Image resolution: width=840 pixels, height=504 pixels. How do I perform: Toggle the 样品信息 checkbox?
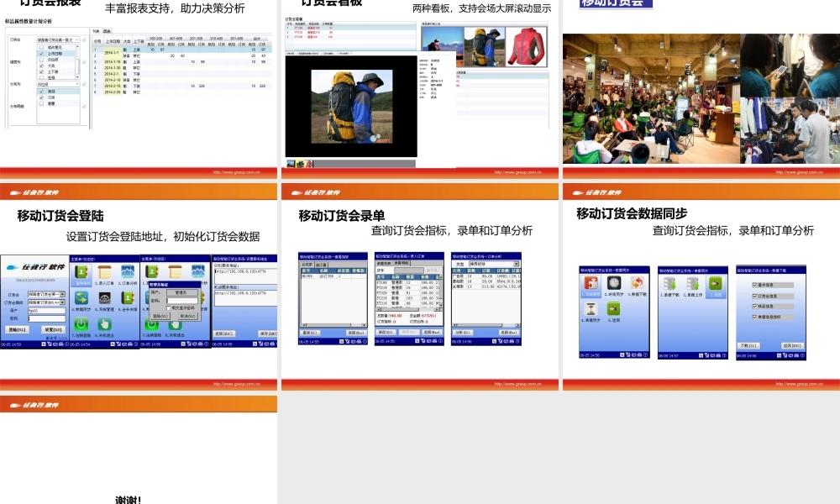click(754, 306)
